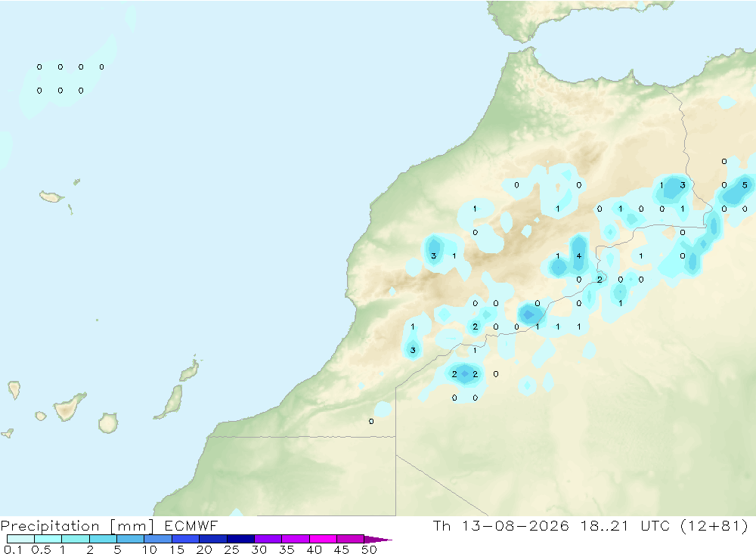Click the "20" legend tick label
Screen dimensions: 756x554
coord(204,549)
